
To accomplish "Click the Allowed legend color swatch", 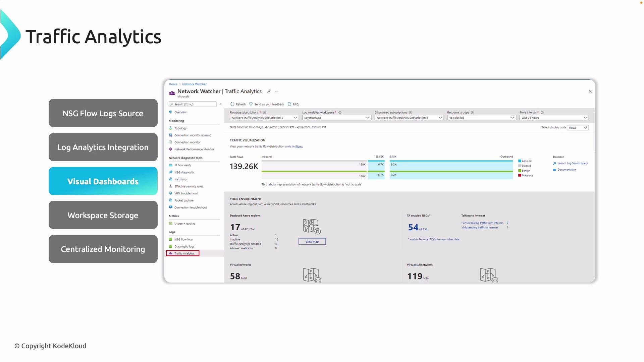I will tap(520, 161).
